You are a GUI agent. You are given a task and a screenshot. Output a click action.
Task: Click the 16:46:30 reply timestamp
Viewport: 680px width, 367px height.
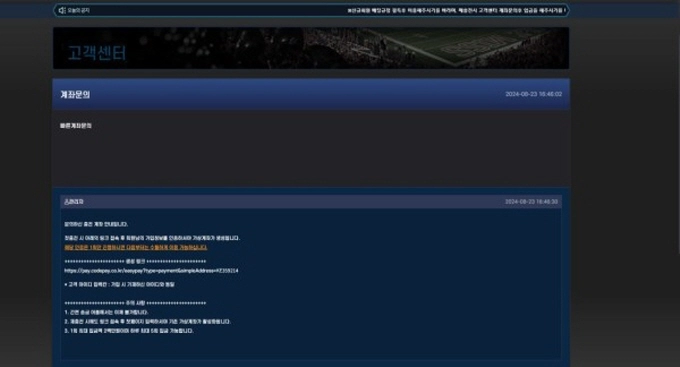pos(531,202)
